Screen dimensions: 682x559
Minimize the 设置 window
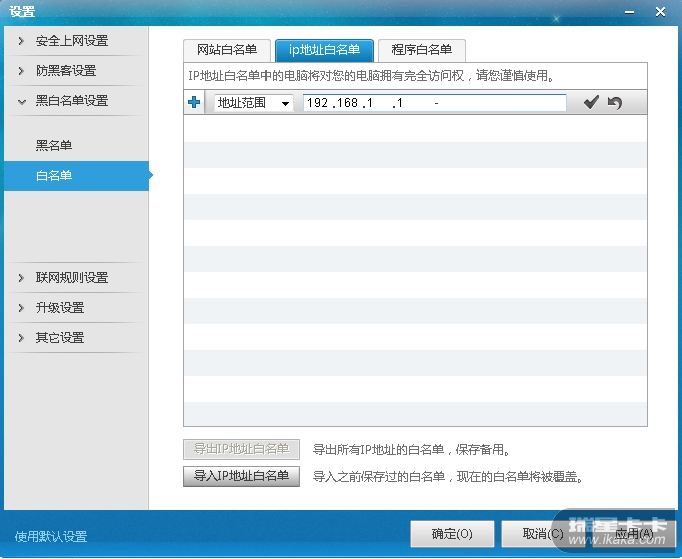629,12
